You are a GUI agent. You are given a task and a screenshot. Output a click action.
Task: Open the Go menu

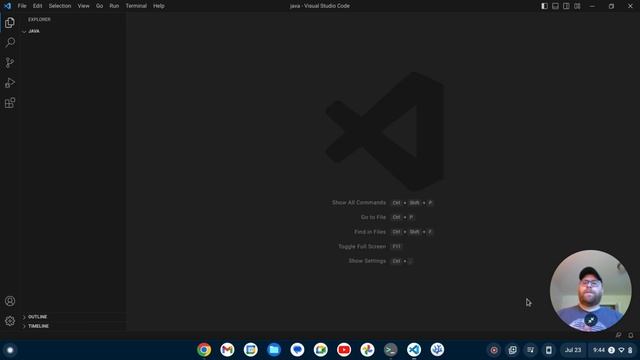tap(100, 6)
